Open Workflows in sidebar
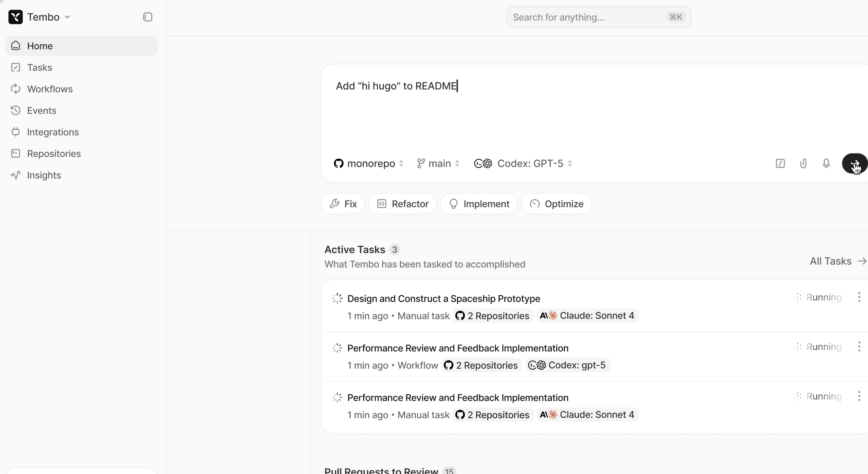 tap(50, 89)
